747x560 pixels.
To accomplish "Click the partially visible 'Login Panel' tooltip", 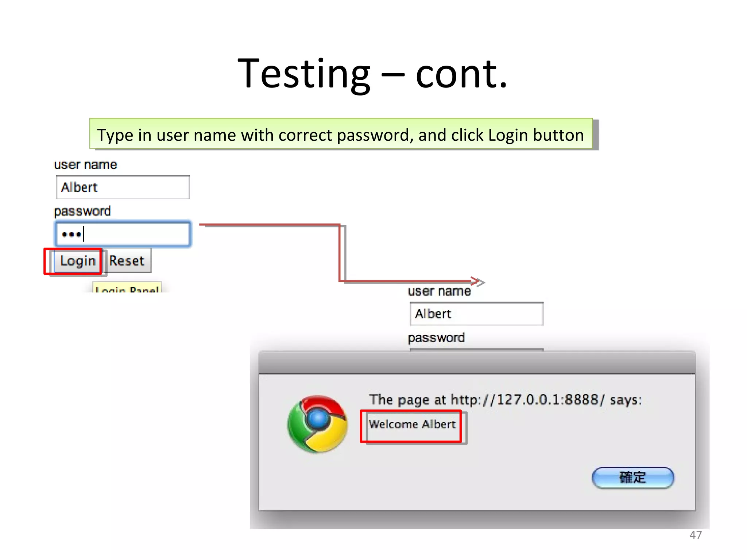I will pyautogui.click(x=127, y=287).
